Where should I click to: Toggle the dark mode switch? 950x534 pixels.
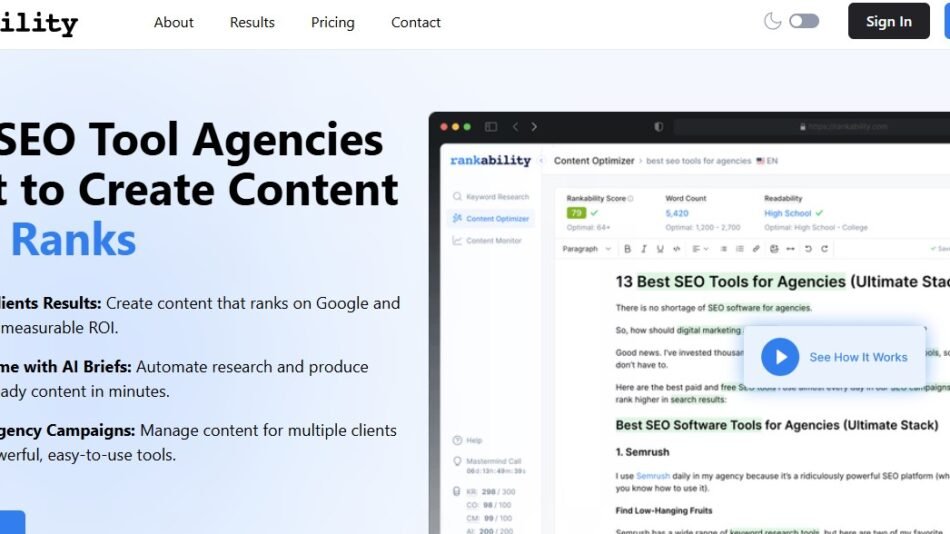point(803,21)
